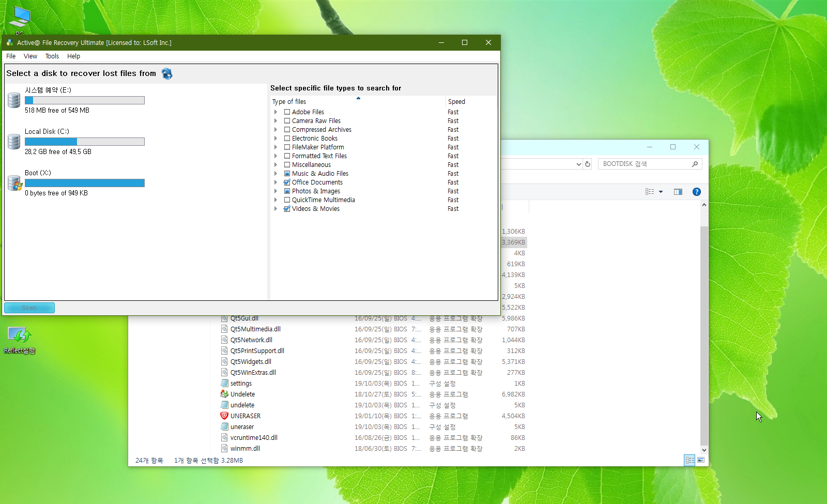827x504 pixels.
Task: Enable the Compressed Archives checkbox
Action: pyautogui.click(x=287, y=129)
